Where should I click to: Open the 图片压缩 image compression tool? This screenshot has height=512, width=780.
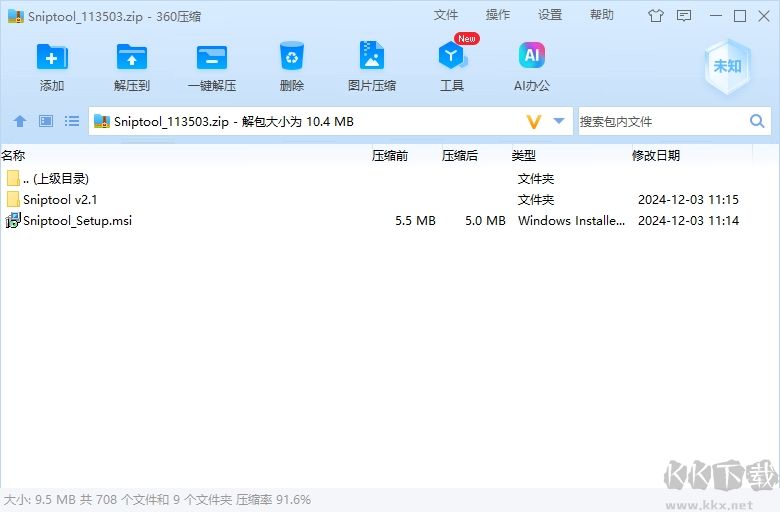coord(372,55)
